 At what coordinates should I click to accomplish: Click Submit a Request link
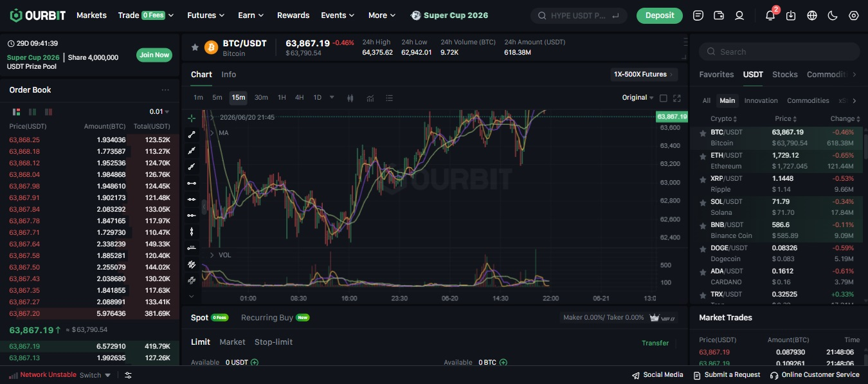coord(726,375)
